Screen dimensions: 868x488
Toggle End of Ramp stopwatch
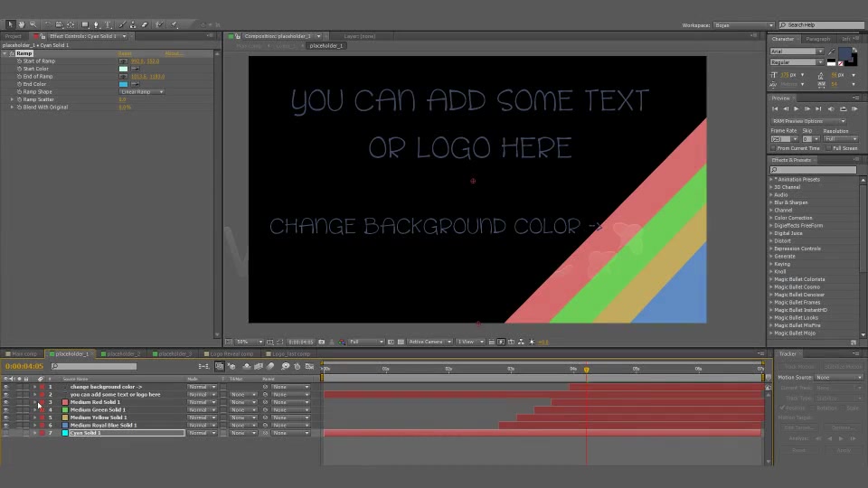click(19, 76)
